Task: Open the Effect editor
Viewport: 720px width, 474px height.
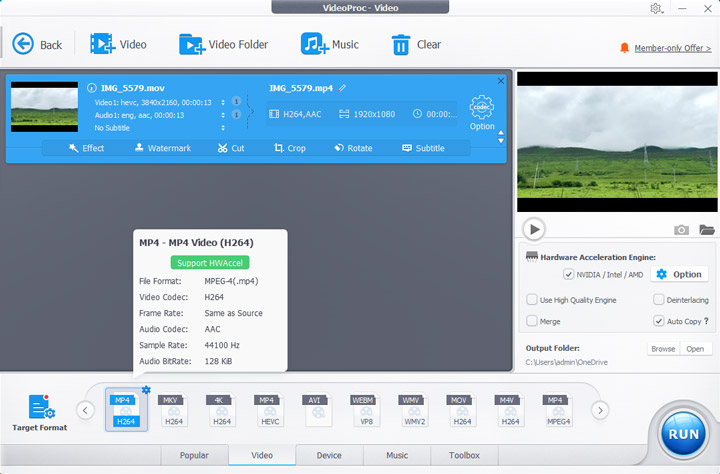Action: pyautogui.click(x=86, y=148)
